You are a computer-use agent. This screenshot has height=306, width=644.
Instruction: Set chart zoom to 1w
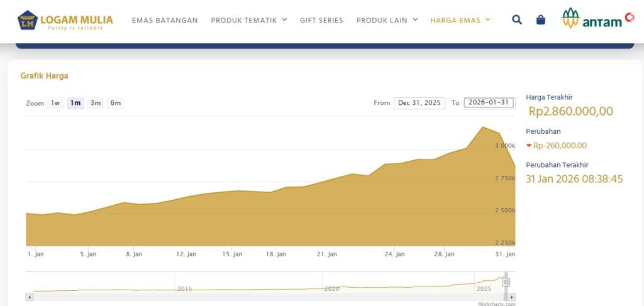click(55, 103)
